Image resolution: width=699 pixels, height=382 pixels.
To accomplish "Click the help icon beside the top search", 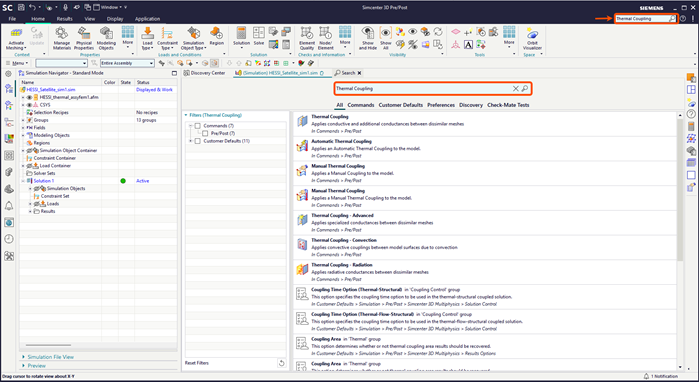I will tap(683, 19).
